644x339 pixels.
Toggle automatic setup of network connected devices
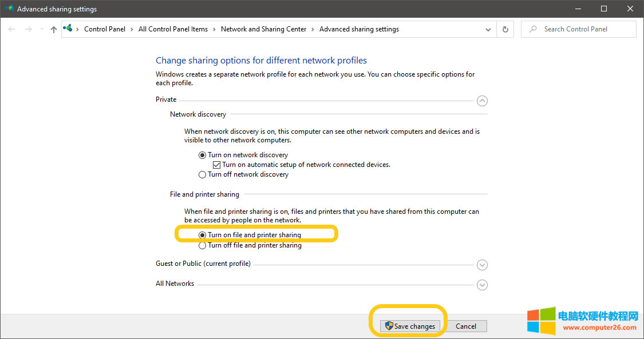216,165
